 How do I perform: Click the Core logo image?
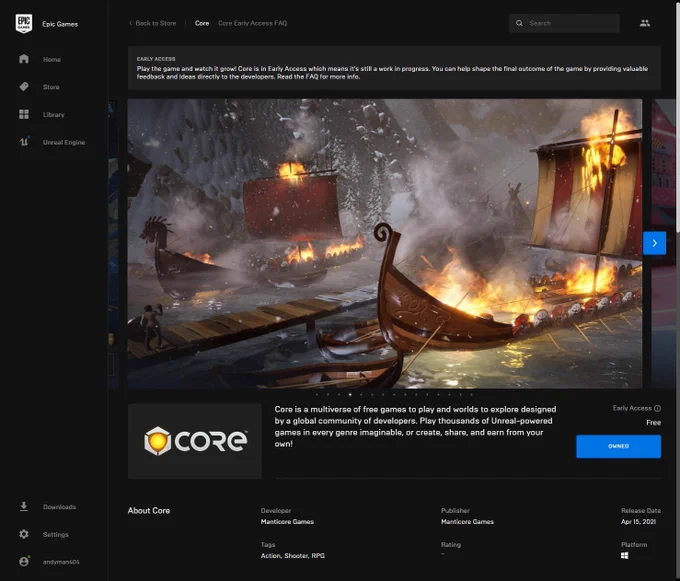pos(194,441)
